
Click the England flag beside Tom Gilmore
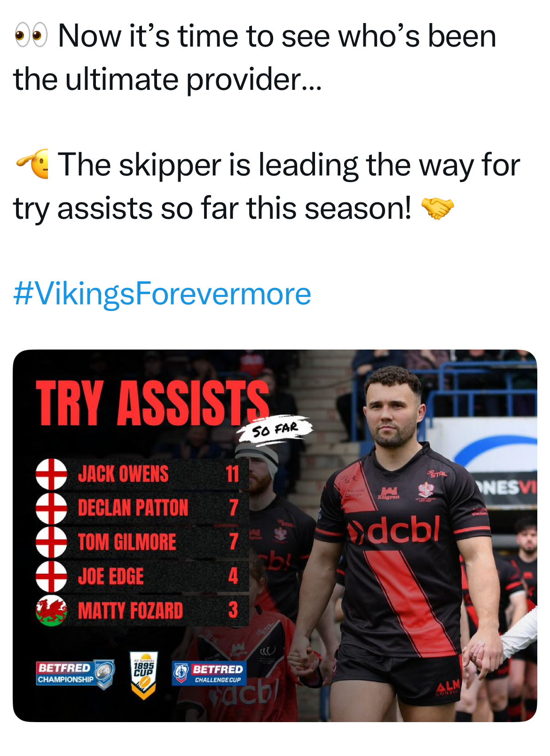coord(51,542)
